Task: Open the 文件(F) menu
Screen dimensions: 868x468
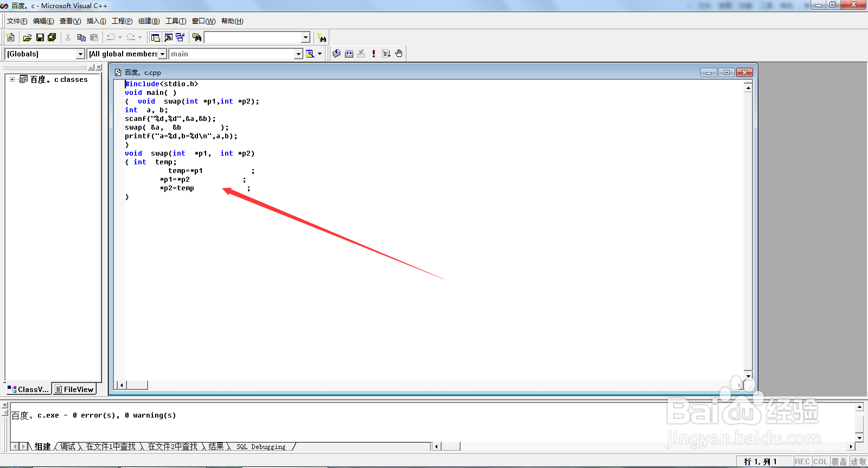Action: (17, 21)
